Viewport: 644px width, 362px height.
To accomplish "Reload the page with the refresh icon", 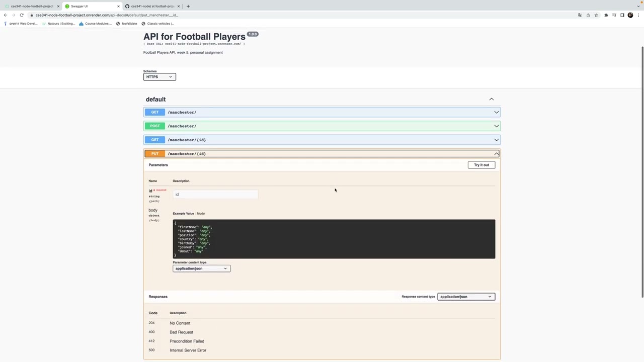I will click(x=22, y=15).
